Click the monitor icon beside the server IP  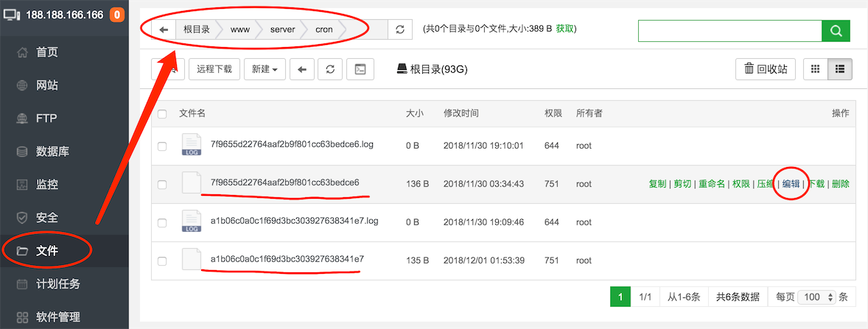12,15
